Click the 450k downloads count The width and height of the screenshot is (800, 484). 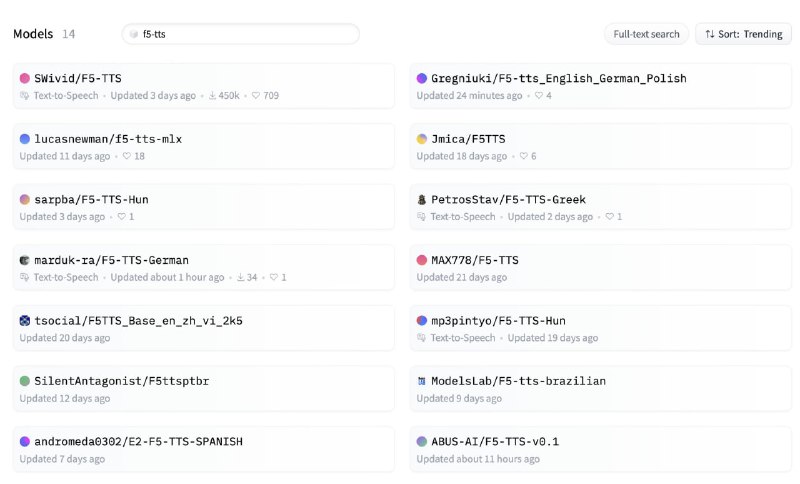pyautogui.click(x=229, y=95)
